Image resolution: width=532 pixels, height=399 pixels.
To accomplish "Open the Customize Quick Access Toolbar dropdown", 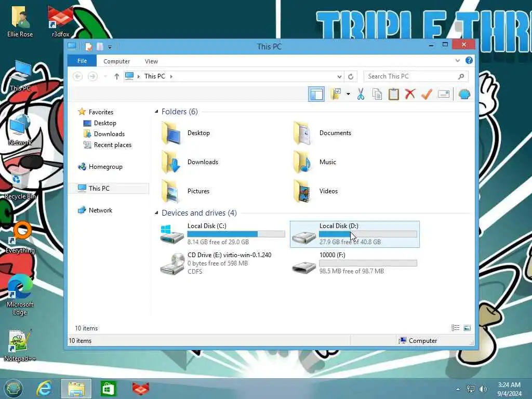I will 110,47.
